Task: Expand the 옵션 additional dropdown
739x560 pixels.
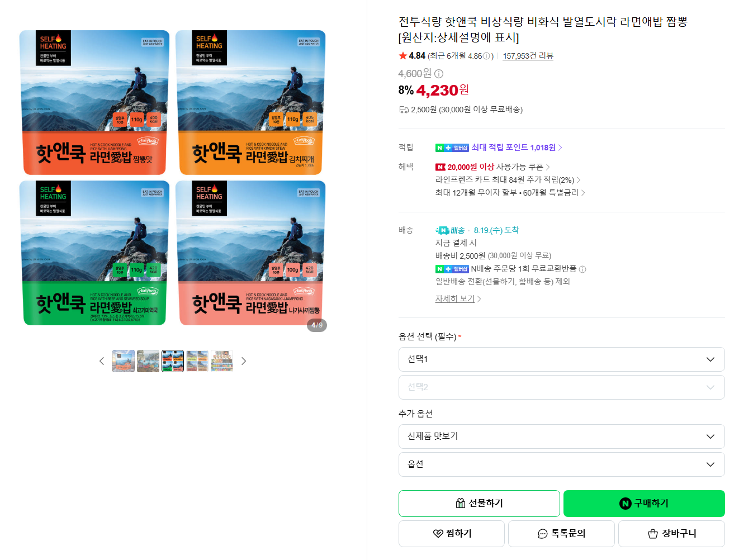Action: [x=561, y=464]
